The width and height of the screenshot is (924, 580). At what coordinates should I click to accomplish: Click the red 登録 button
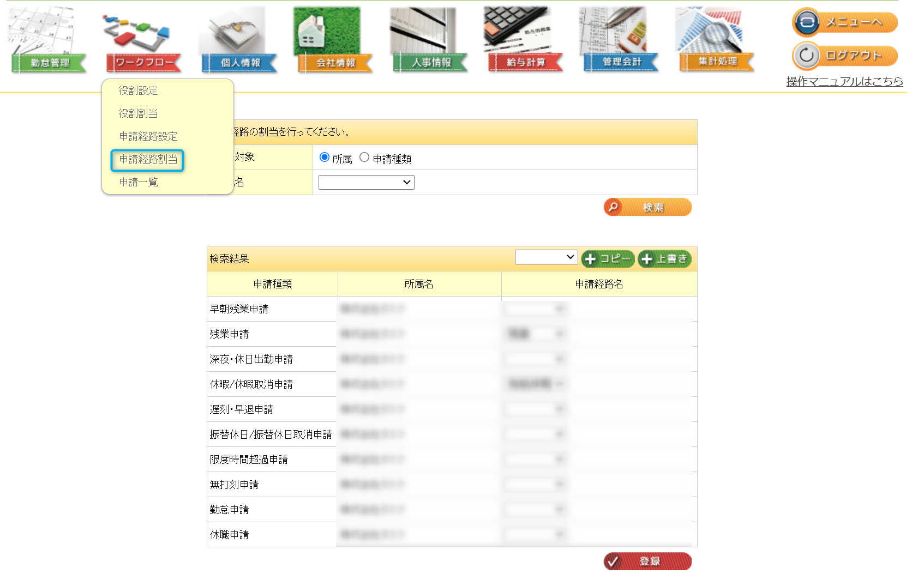(x=647, y=561)
